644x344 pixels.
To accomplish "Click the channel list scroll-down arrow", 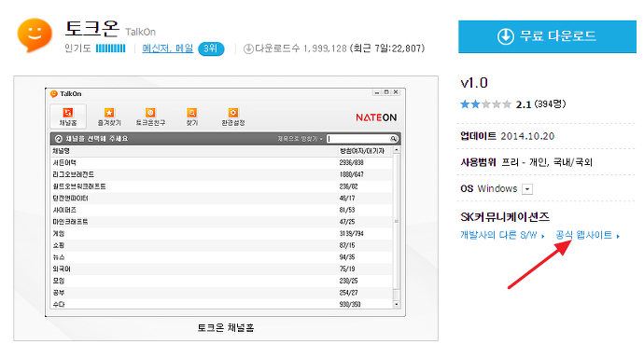I will tap(397, 305).
